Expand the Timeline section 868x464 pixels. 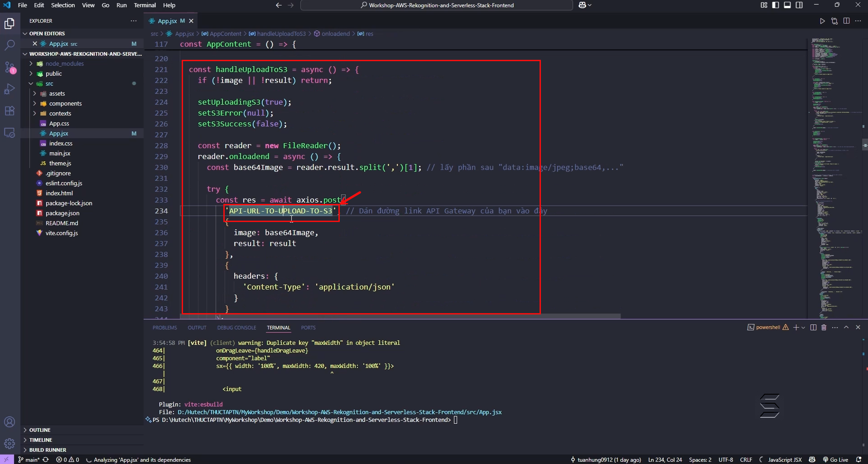tap(82, 440)
